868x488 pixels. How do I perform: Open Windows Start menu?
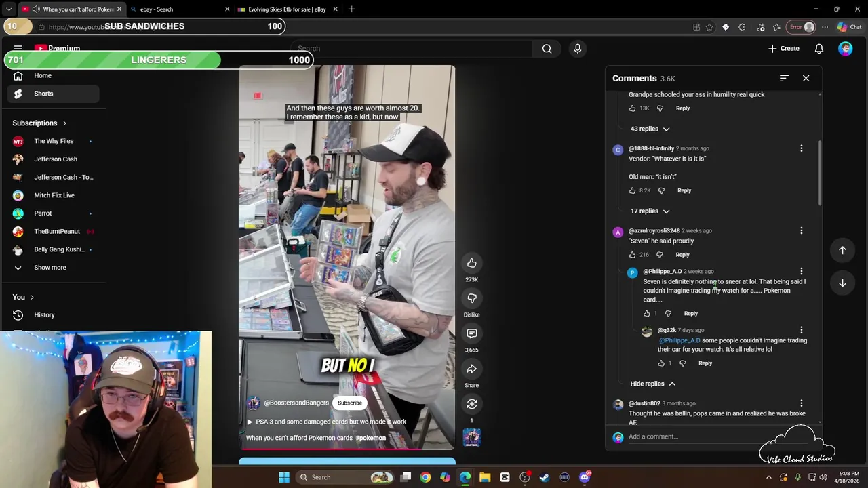[284, 477]
